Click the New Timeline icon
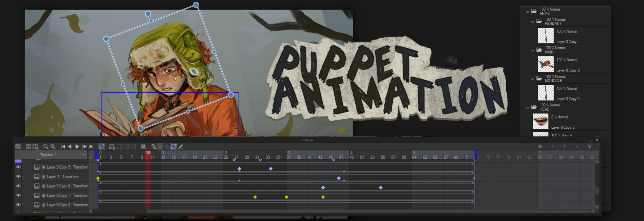This screenshot has width=644, height=221. (x=35, y=146)
